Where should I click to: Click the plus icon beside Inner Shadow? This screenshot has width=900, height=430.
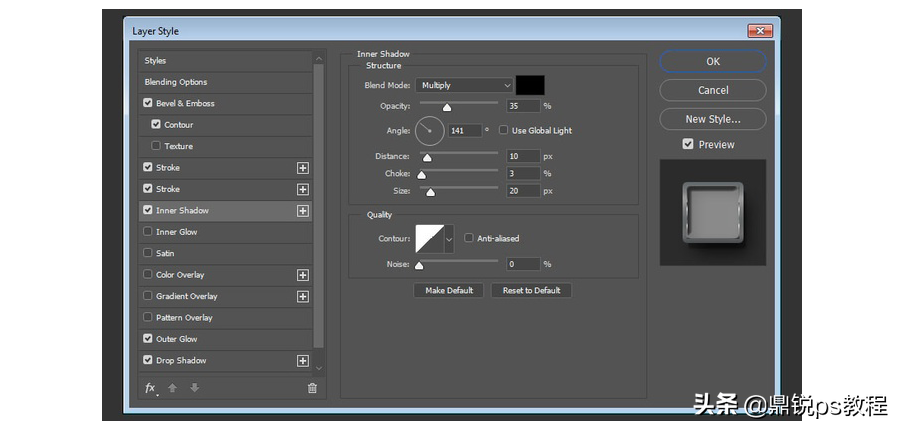[x=302, y=211]
